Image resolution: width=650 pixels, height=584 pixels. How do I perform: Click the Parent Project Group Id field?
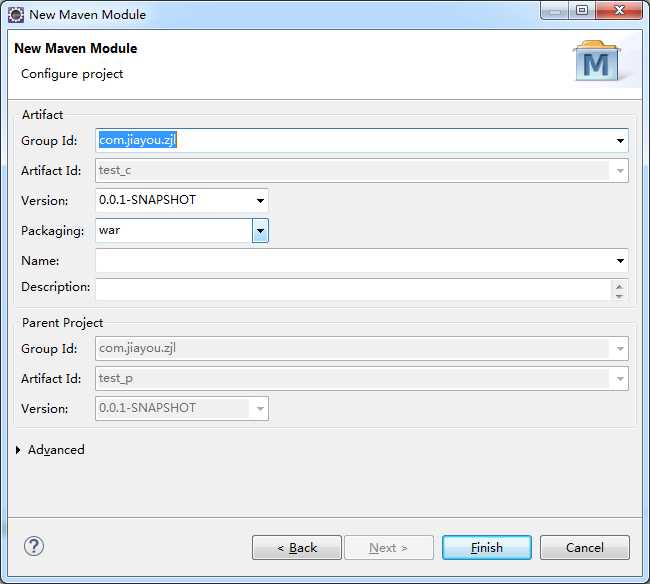(x=361, y=349)
